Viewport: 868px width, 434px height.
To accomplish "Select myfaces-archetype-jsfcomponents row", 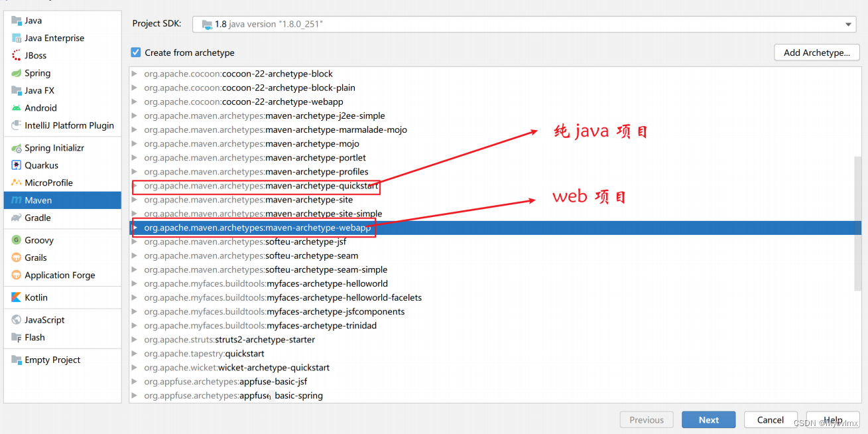I will 495,311.
